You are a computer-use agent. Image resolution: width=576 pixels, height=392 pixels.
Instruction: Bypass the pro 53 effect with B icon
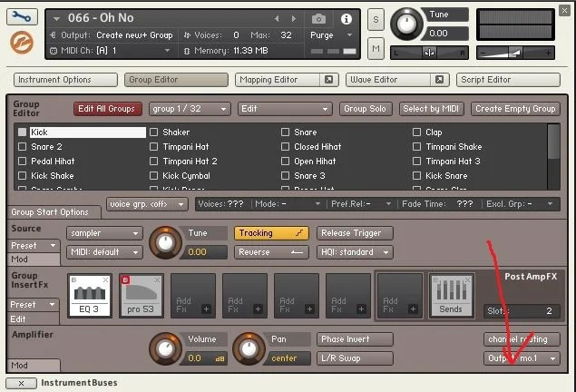click(x=125, y=280)
